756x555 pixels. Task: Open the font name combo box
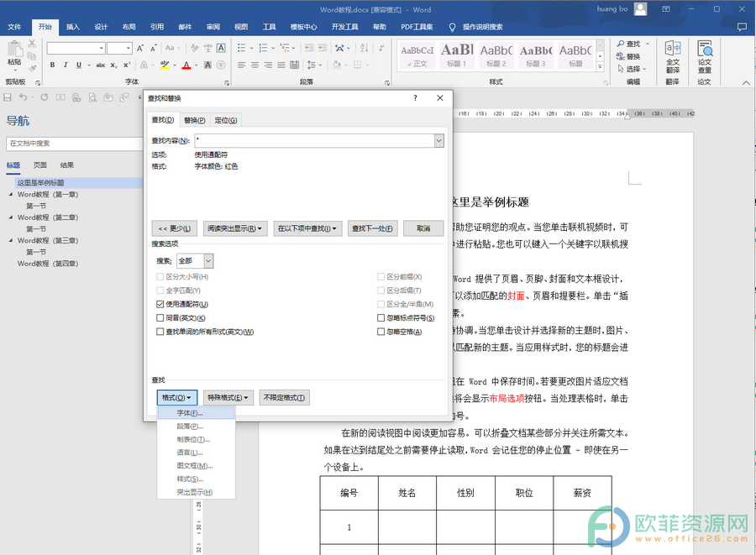pos(76,48)
